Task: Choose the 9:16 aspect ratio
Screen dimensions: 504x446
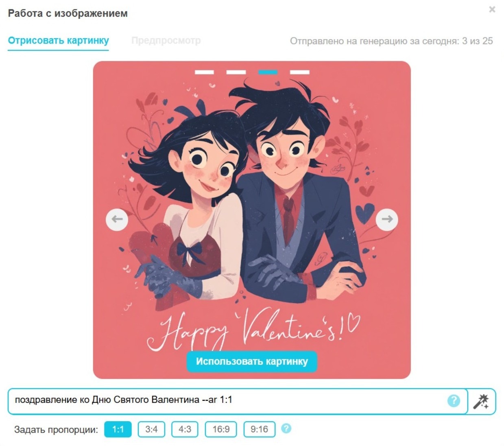Action: 259,429
